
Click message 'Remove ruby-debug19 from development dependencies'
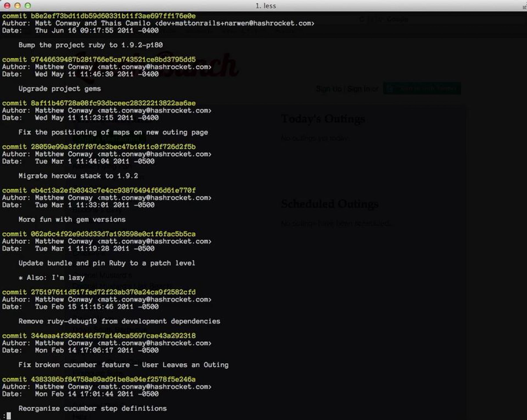pos(119,321)
